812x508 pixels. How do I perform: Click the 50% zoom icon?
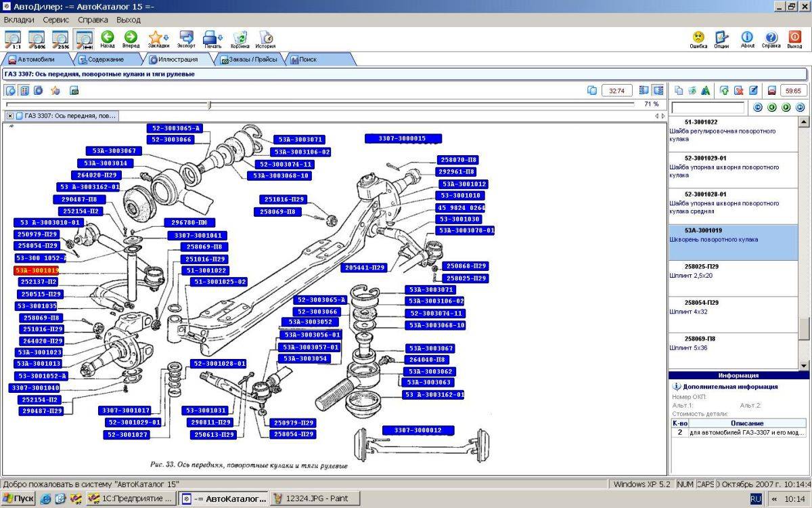[37, 39]
